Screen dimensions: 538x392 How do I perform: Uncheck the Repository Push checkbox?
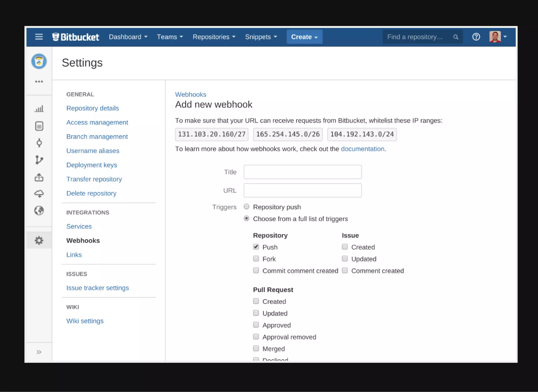pyautogui.click(x=256, y=247)
